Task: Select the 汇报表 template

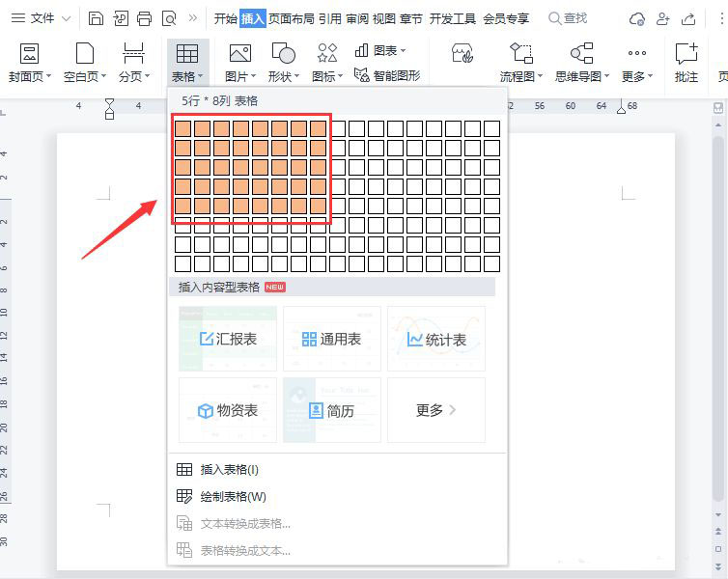Action: [228, 339]
